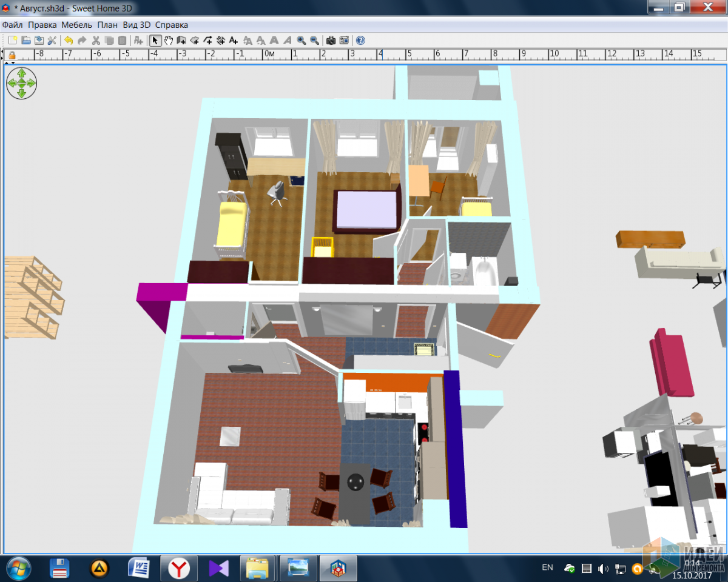This screenshot has width=728, height=582.
Task: Create a 3D video
Action: point(344,41)
